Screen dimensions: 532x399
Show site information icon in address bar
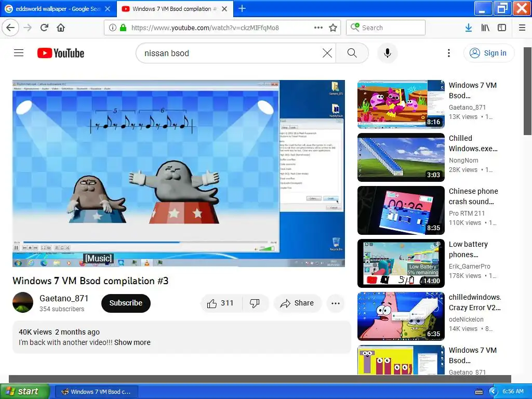(x=113, y=28)
